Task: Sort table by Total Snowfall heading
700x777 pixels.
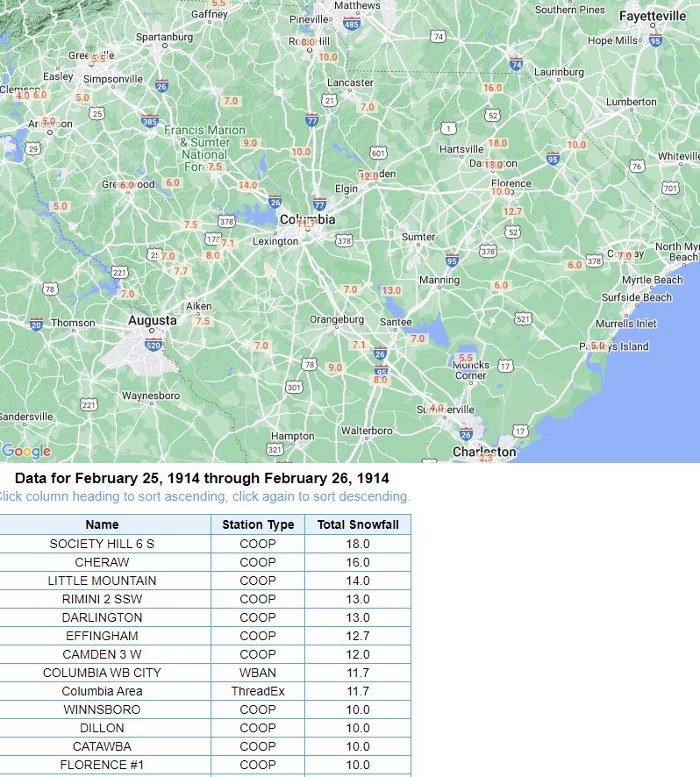Action: pyautogui.click(x=358, y=524)
